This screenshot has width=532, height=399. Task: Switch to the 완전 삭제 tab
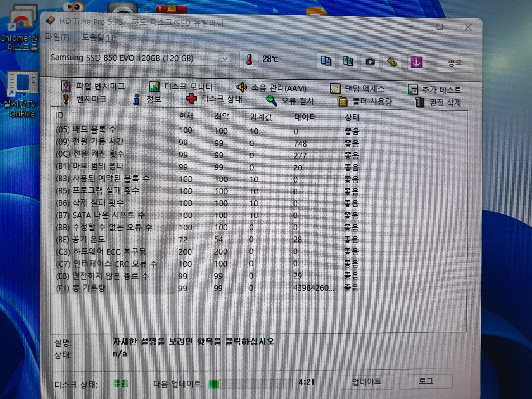point(438,103)
